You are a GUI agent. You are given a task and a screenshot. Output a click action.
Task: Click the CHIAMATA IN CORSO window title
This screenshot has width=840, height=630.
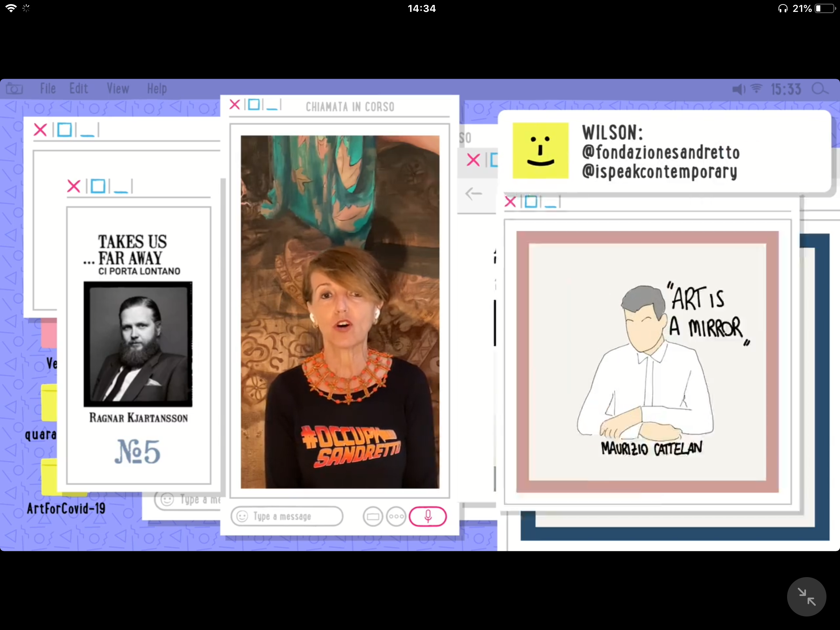pos(350,107)
